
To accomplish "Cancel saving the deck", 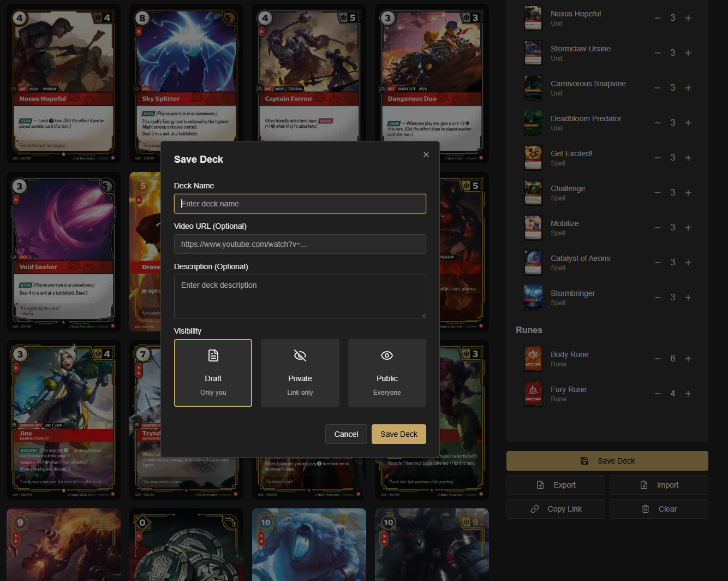I will pos(346,434).
